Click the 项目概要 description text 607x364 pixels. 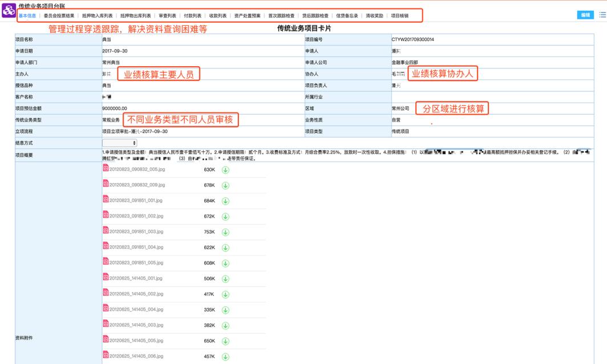point(346,155)
